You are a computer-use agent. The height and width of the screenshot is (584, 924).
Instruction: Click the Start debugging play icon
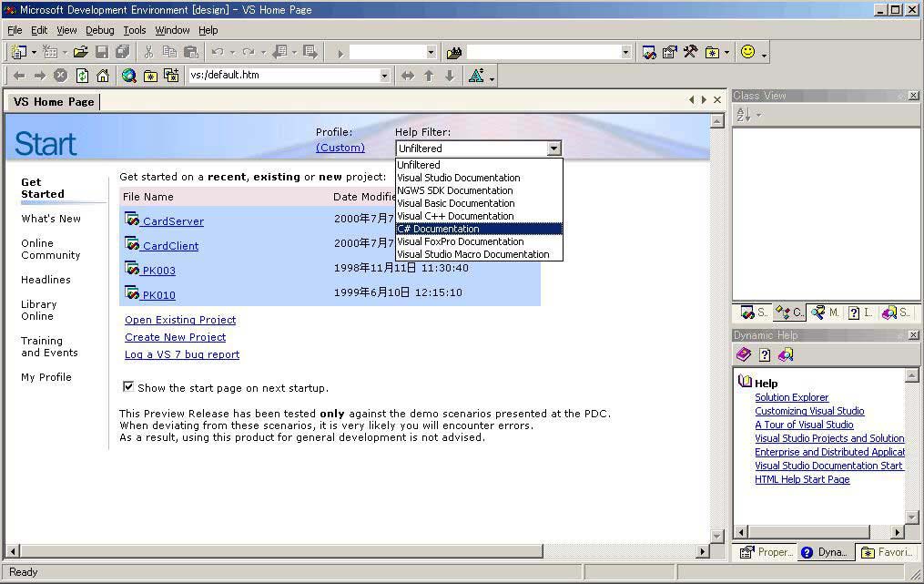tap(340, 53)
